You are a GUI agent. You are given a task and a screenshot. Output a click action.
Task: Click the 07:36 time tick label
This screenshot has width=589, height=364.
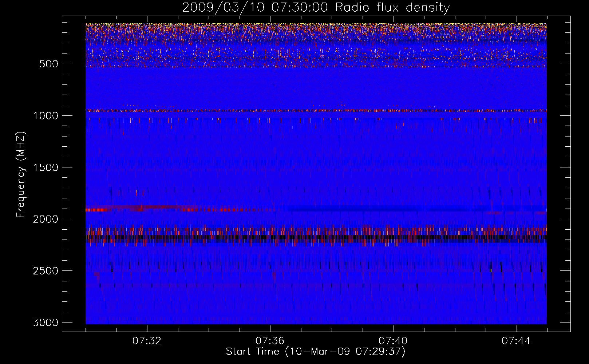pyautogui.click(x=270, y=341)
